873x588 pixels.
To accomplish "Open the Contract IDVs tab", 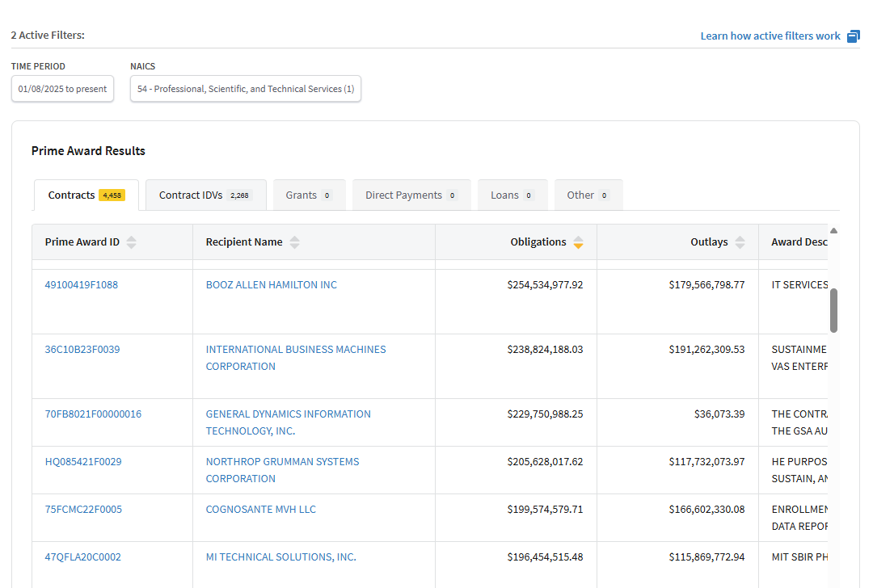I will pos(205,195).
